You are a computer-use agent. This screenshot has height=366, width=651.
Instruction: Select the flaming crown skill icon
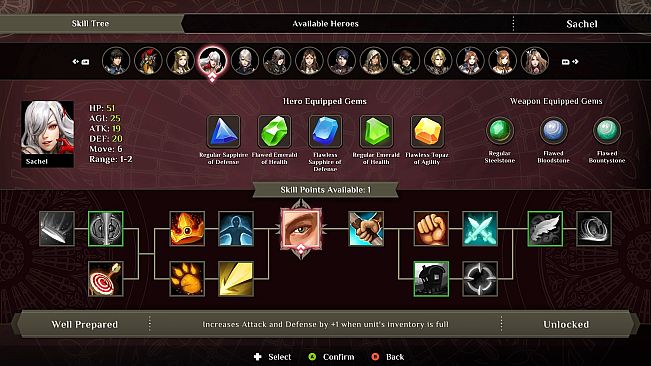click(x=187, y=229)
